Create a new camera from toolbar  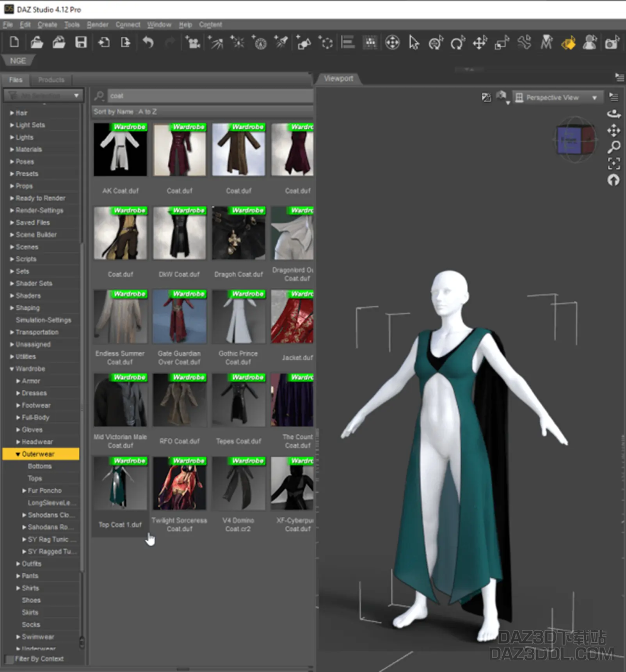click(193, 42)
